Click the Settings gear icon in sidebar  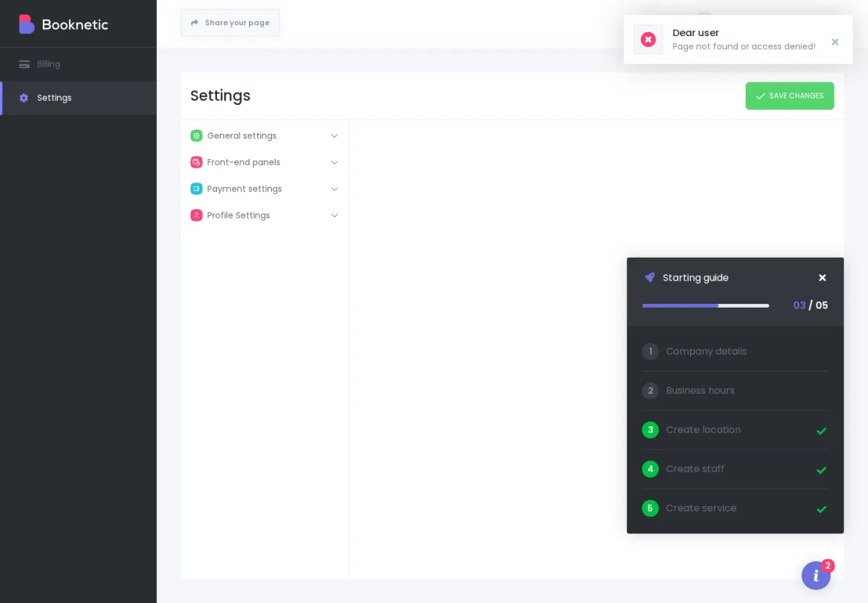point(24,98)
